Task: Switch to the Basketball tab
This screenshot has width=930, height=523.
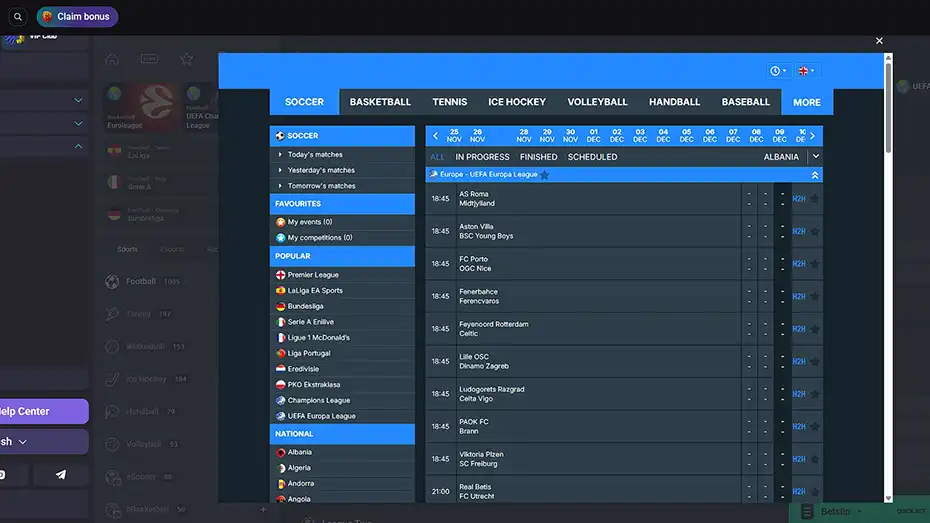Action: coord(380,102)
